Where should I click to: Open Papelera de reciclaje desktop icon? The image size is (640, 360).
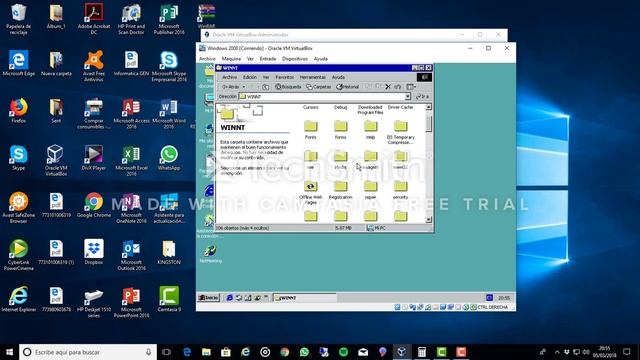point(18,19)
